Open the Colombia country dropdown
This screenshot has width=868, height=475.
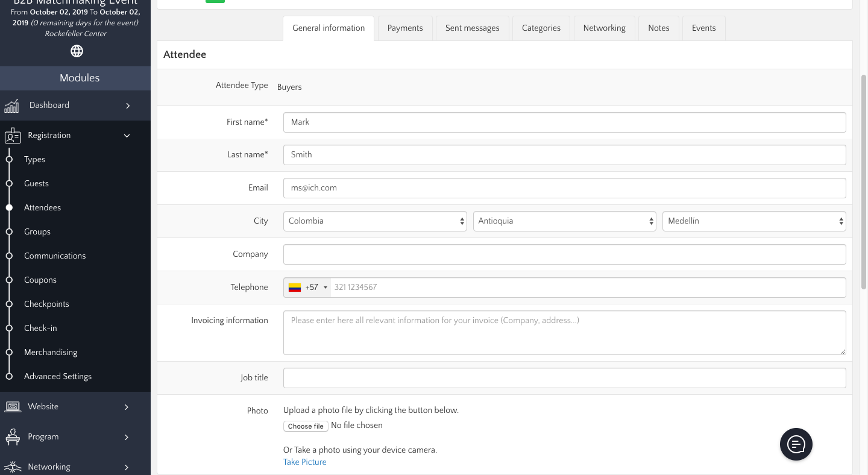tap(374, 221)
